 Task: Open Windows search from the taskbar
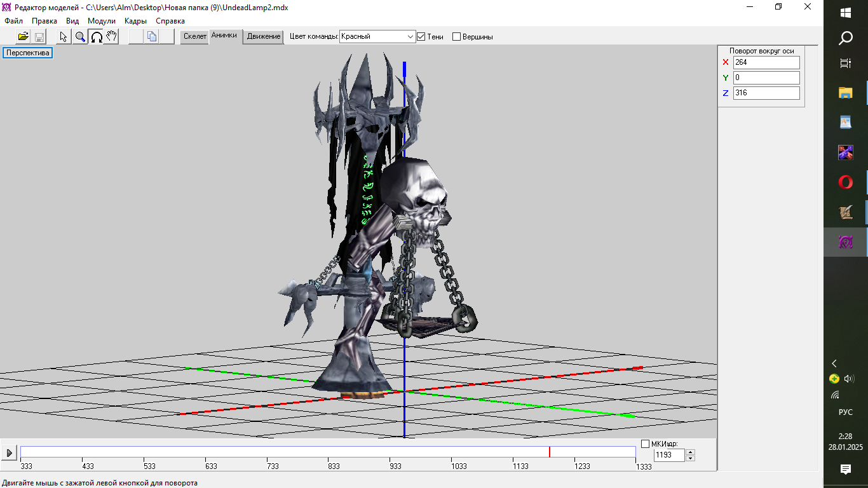point(846,39)
